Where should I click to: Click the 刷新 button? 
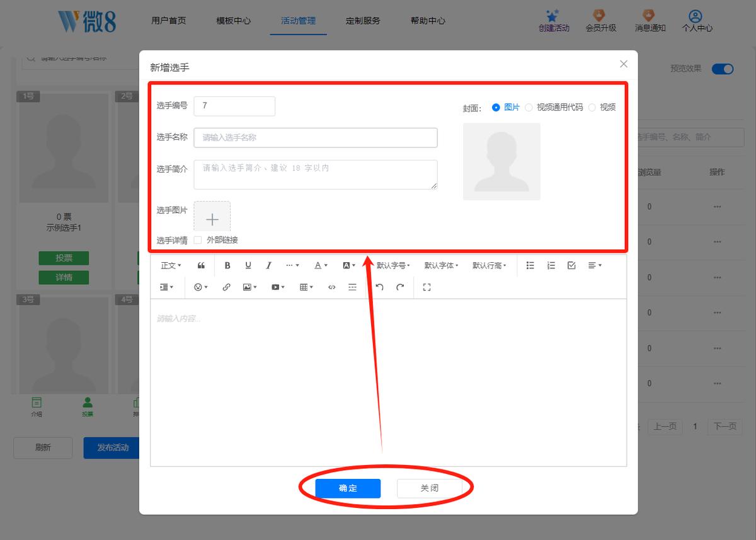[x=43, y=448]
